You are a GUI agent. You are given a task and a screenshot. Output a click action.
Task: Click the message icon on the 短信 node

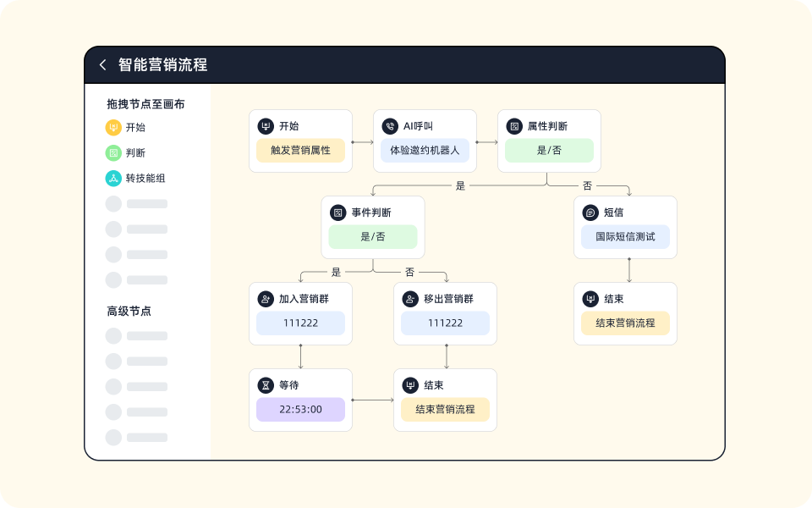pyautogui.click(x=590, y=212)
